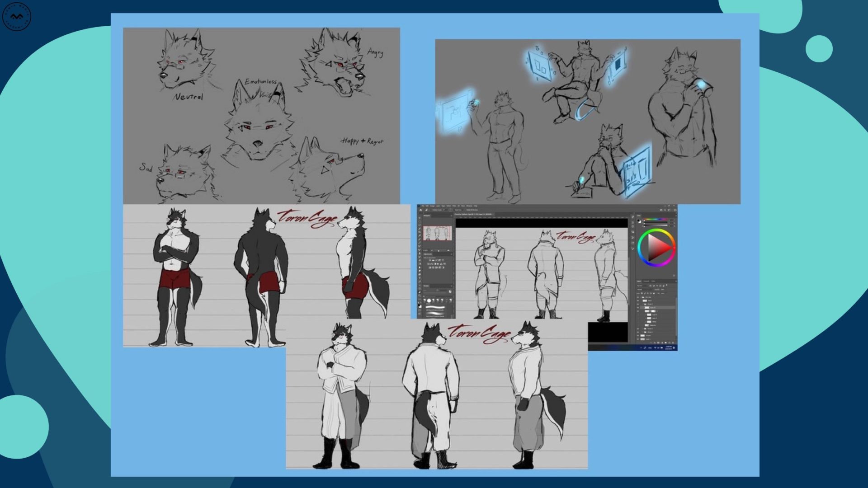This screenshot has width=868, height=488.
Task: Click the circular logo at top-left corner
Action: point(17,17)
